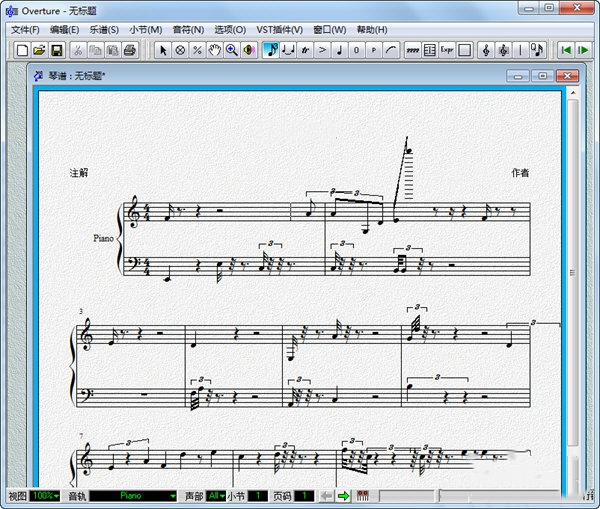Go to next page green arrow

(343, 496)
